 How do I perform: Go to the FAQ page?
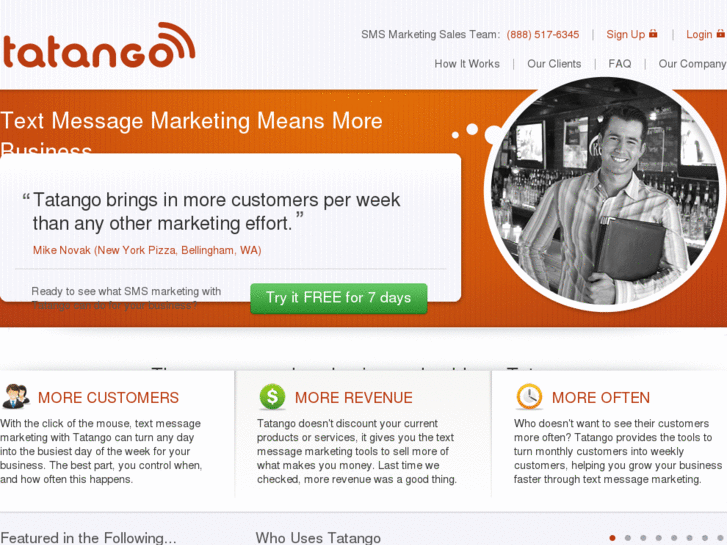pos(620,64)
